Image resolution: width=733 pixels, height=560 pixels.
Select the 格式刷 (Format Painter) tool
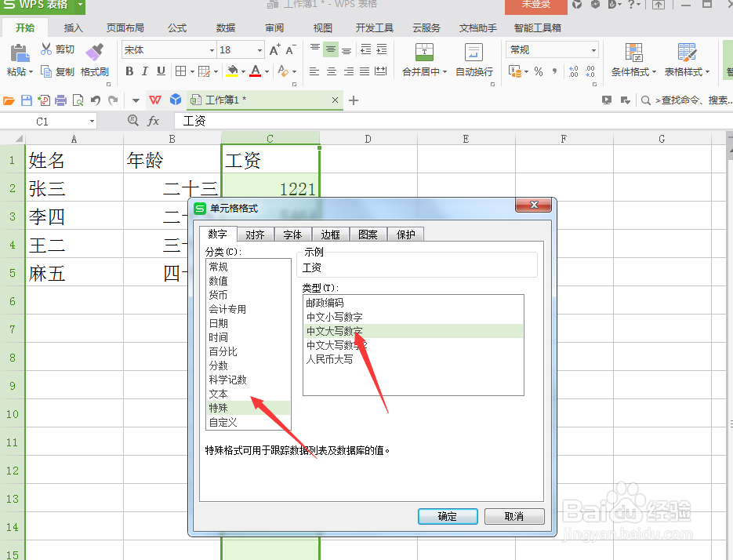pos(94,60)
